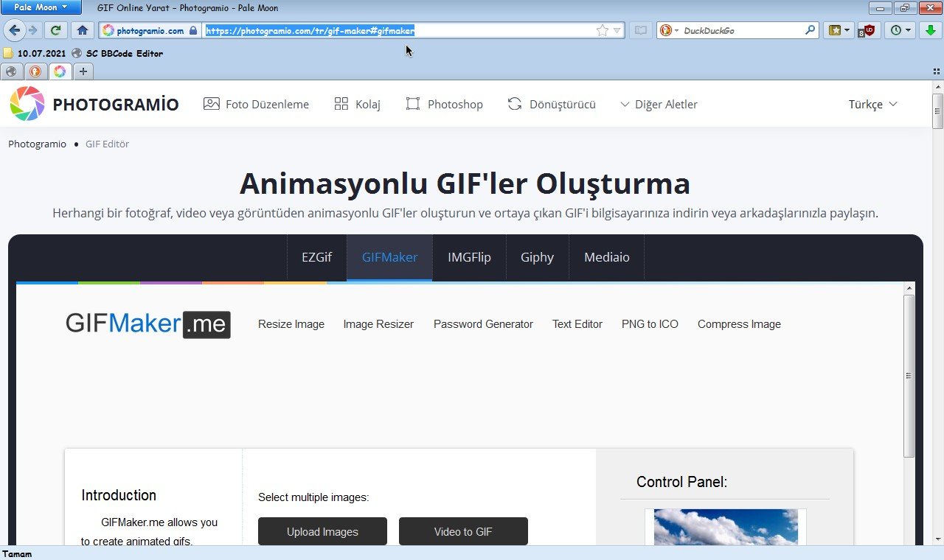Click the Video to GIF button
Screen dimensions: 944x560
point(463,531)
